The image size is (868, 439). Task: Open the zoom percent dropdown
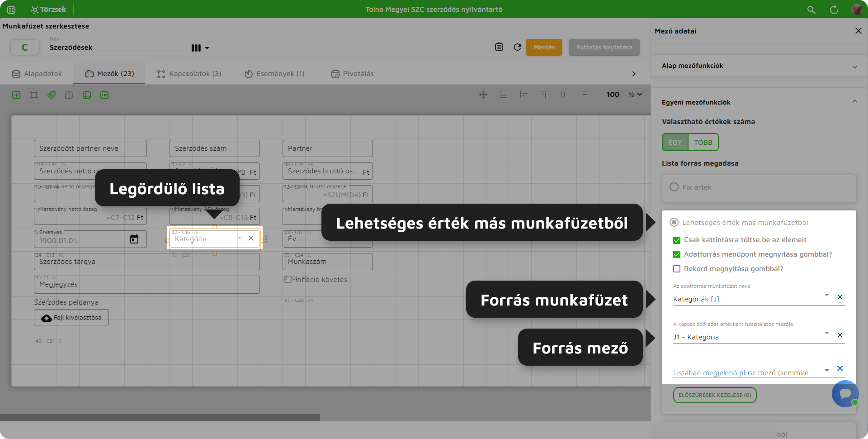[636, 95]
